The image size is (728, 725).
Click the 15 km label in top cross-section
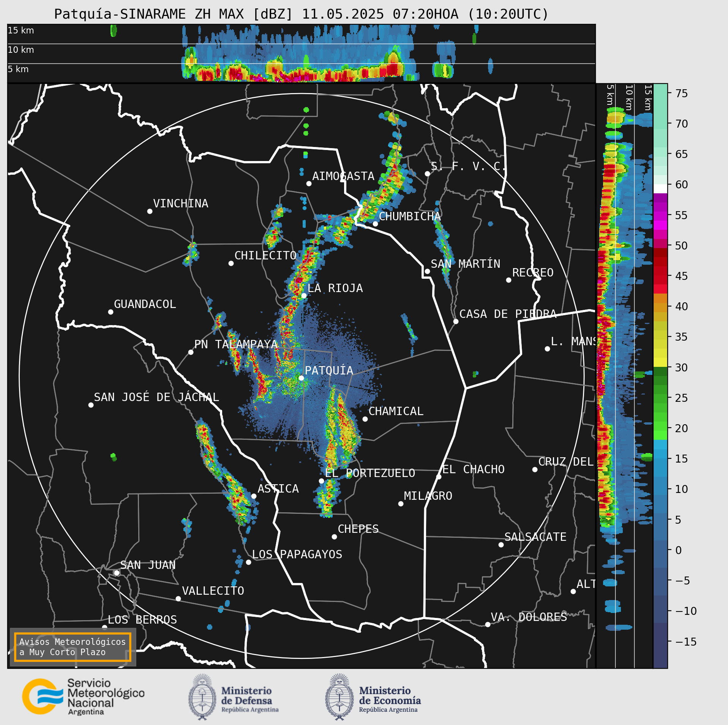21,30
